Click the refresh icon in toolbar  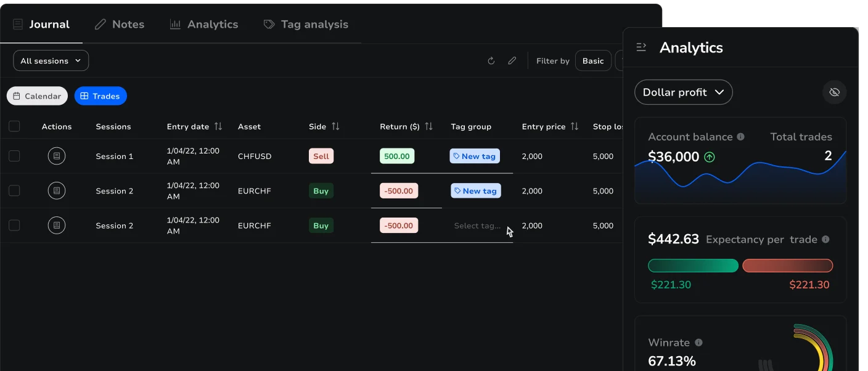pyautogui.click(x=491, y=61)
